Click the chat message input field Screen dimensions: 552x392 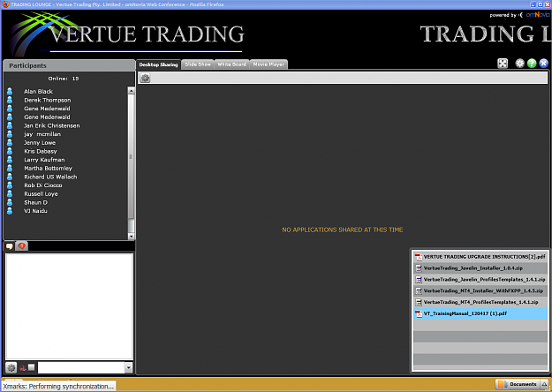coord(81,367)
